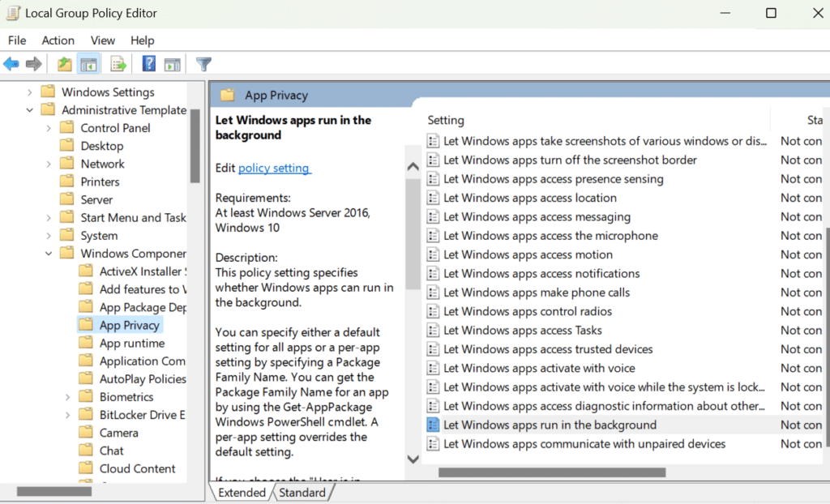
Task: Select Let Windows apps communicate with unpaired devices
Action: click(x=584, y=444)
